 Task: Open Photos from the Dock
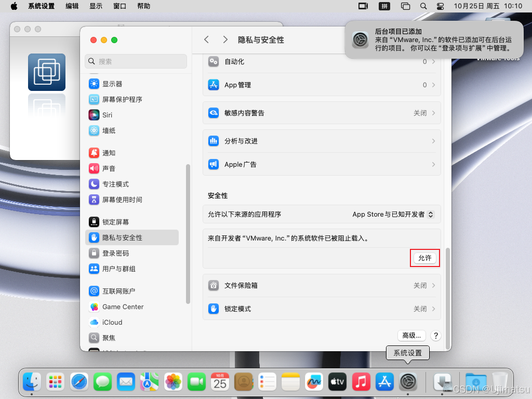pyautogui.click(x=173, y=382)
